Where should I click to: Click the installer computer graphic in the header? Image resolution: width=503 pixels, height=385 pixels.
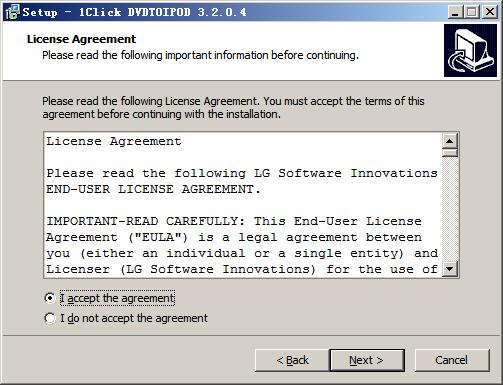(470, 51)
